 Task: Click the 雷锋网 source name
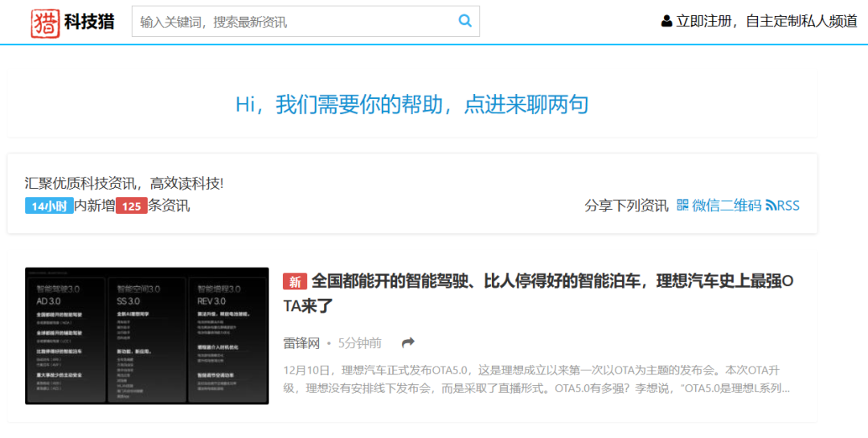click(301, 343)
